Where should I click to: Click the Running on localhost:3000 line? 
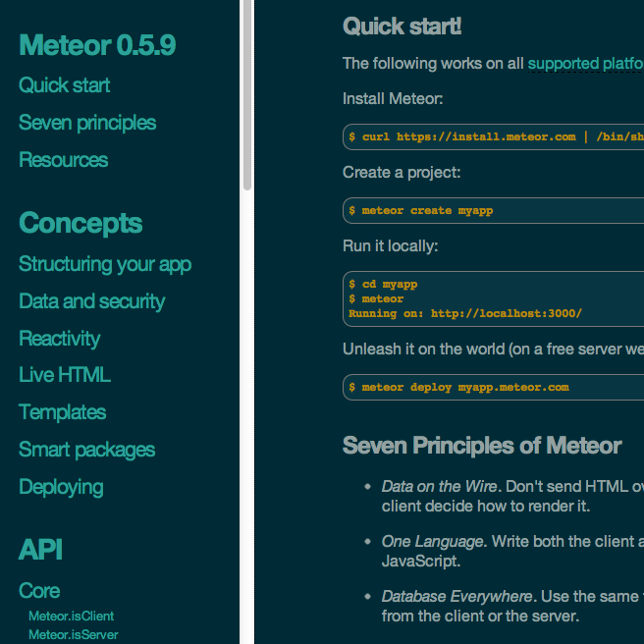pyautogui.click(x=465, y=314)
